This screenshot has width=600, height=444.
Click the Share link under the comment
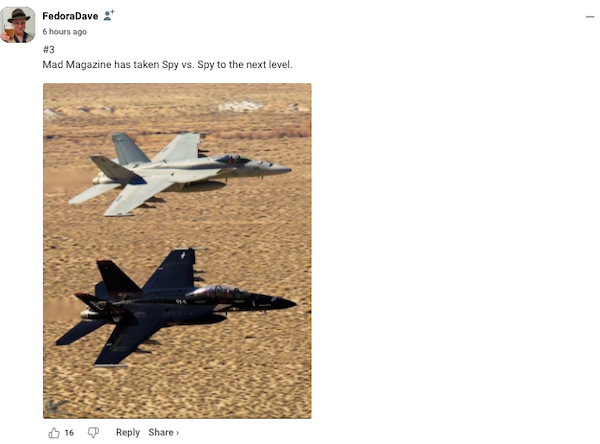click(x=161, y=433)
